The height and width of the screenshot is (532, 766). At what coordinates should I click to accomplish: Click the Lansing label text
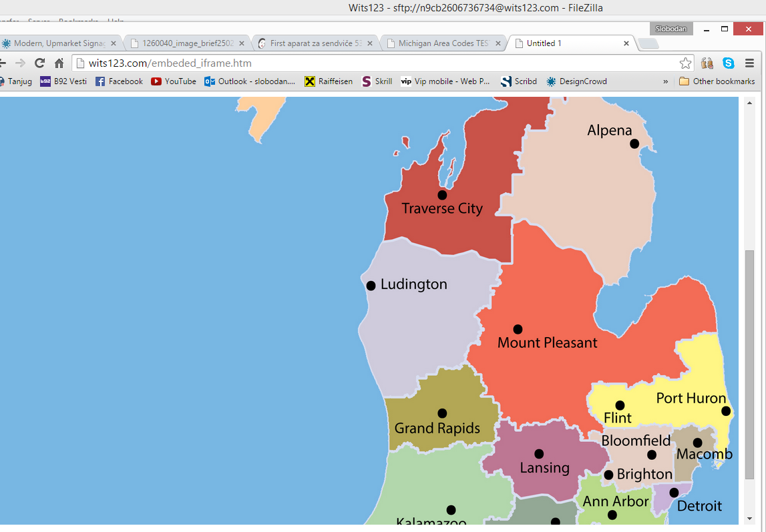pyautogui.click(x=545, y=467)
